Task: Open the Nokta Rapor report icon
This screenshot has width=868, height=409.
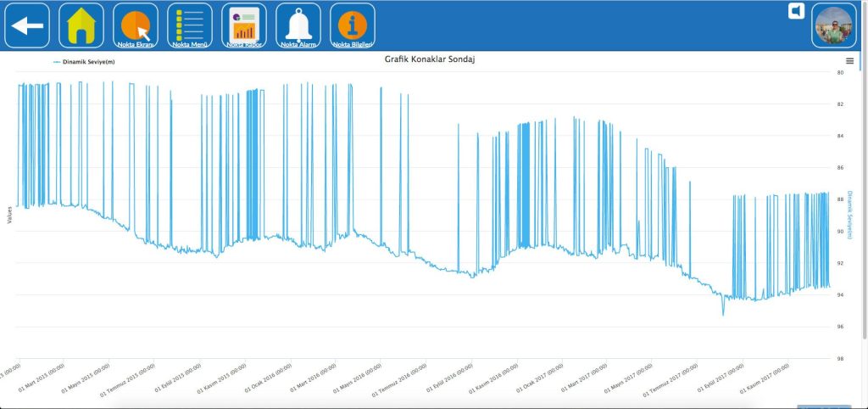Action: point(243,25)
